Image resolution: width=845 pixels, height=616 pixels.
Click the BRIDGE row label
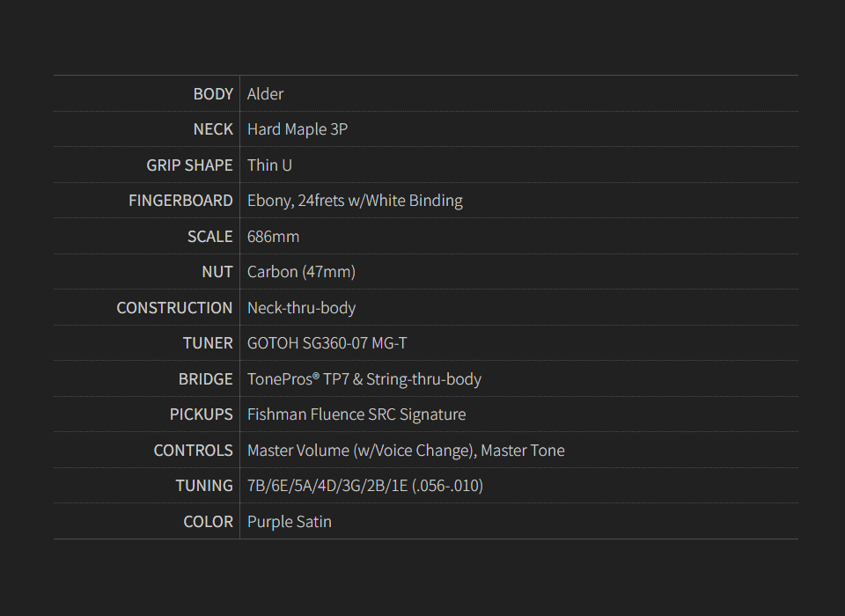(x=205, y=379)
